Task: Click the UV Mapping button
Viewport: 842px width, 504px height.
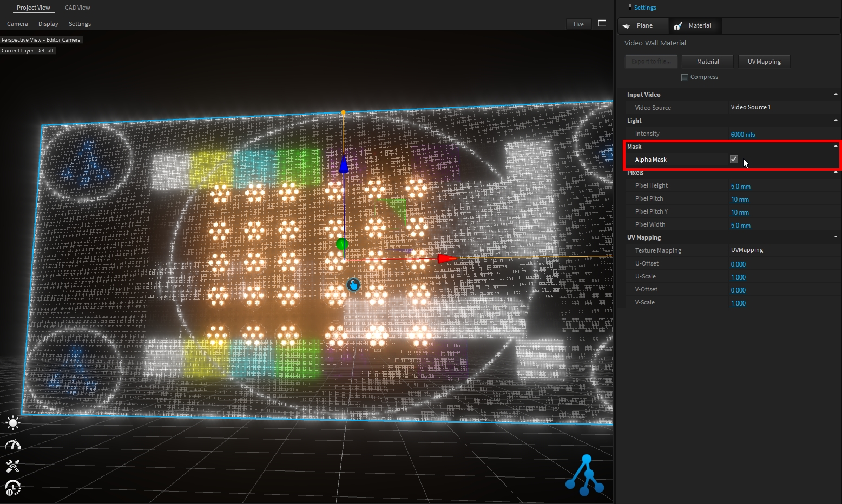Action: coord(764,62)
